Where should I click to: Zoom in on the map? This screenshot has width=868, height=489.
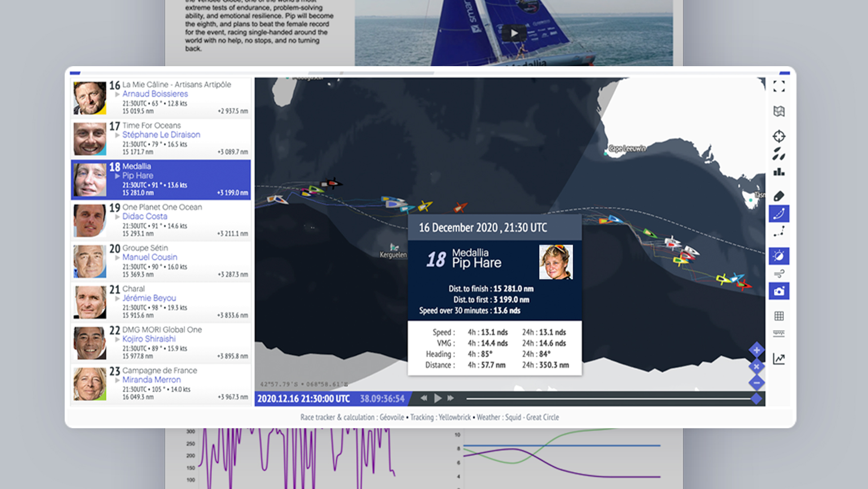point(756,350)
